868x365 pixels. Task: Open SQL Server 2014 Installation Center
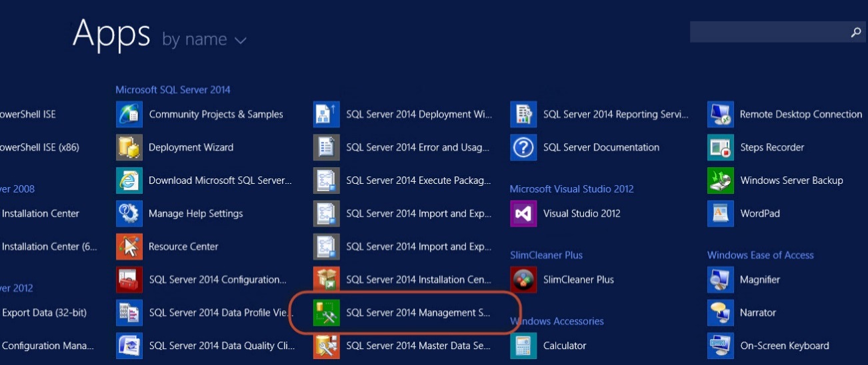pyautogui.click(x=403, y=280)
